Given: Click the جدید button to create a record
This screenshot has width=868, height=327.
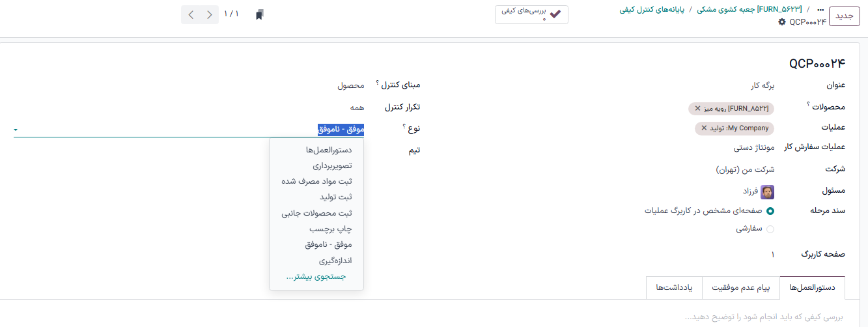Looking at the screenshot, I should tap(844, 17).
